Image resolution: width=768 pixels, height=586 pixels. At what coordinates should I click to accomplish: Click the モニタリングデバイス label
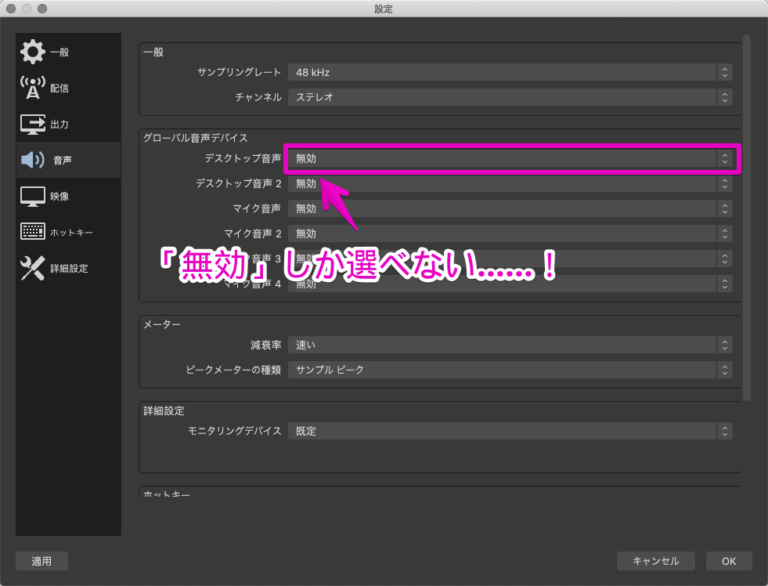pos(235,431)
